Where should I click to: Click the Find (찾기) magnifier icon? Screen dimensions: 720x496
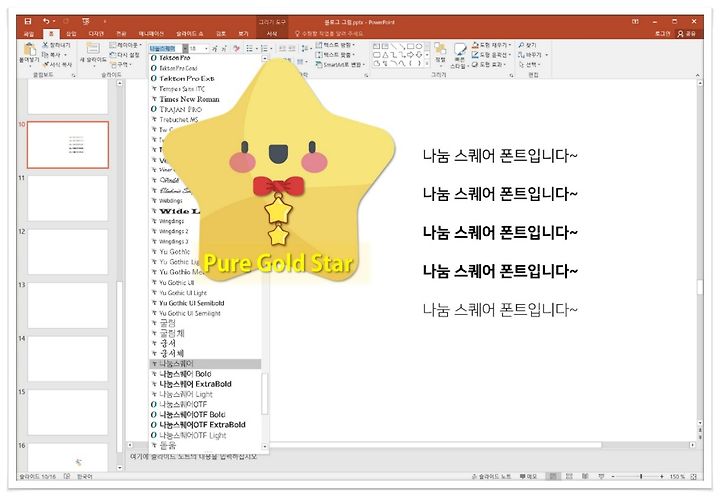(521, 45)
